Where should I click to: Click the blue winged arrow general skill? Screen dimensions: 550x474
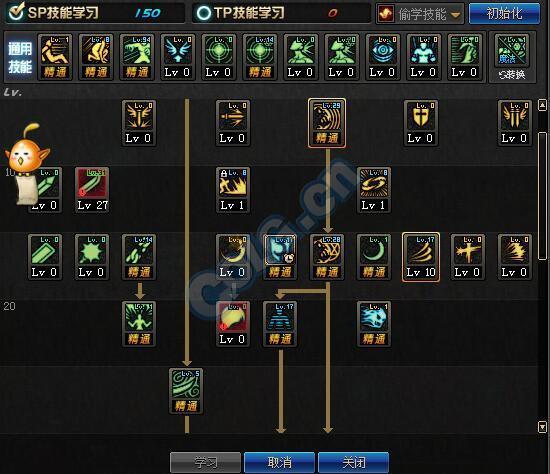click(178, 57)
